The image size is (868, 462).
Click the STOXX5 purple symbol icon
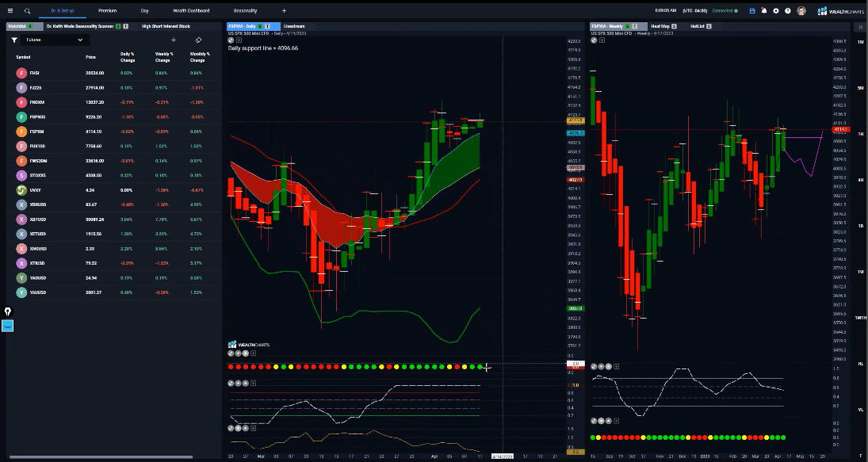click(21, 175)
